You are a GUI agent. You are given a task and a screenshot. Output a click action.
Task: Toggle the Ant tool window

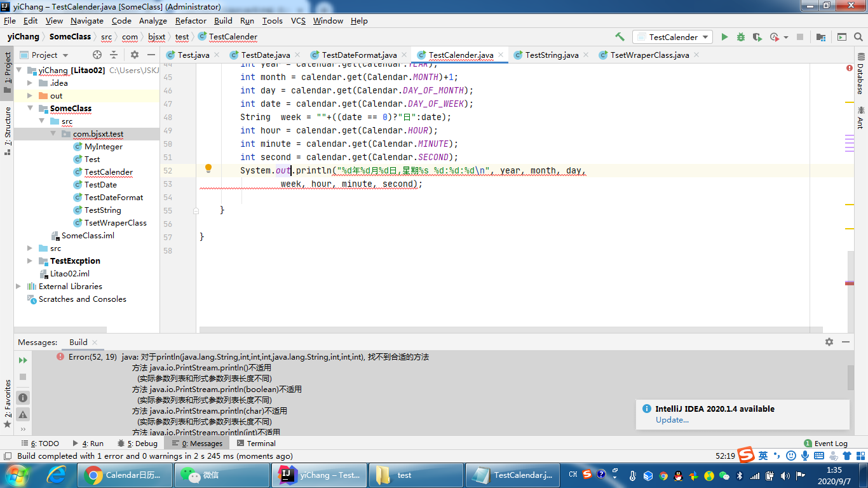[860, 117]
